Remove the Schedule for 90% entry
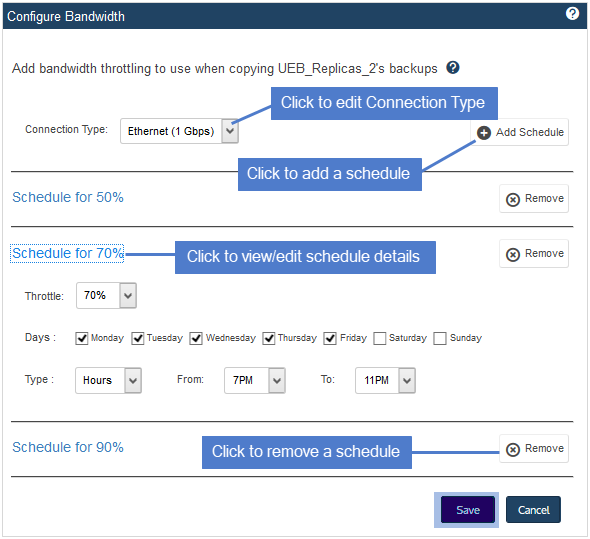This screenshot has height=539, width=590. (x=534, y=449)
